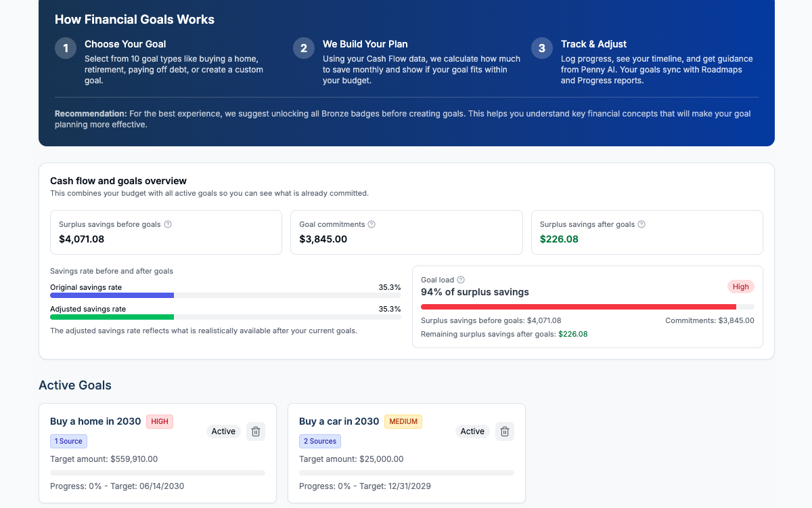Viewport: 812px width, 508px height.
Task: Click the High goal load badge
Action: click(741, 287)
